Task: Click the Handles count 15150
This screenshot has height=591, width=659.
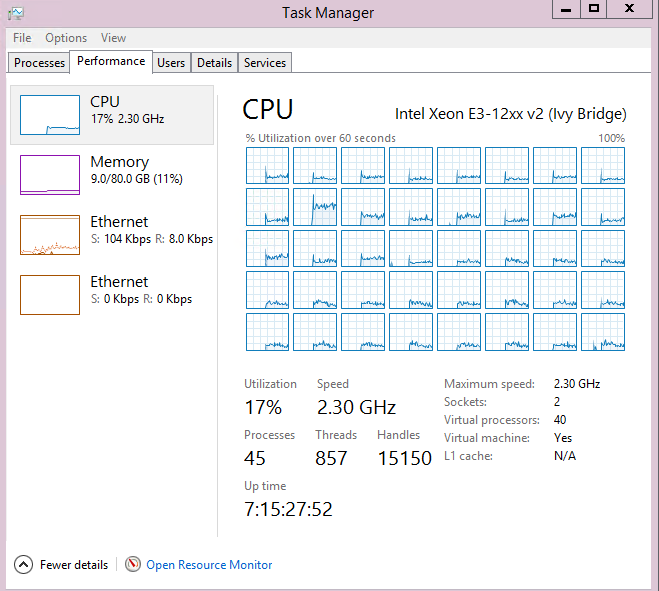Action: [405, 458]
